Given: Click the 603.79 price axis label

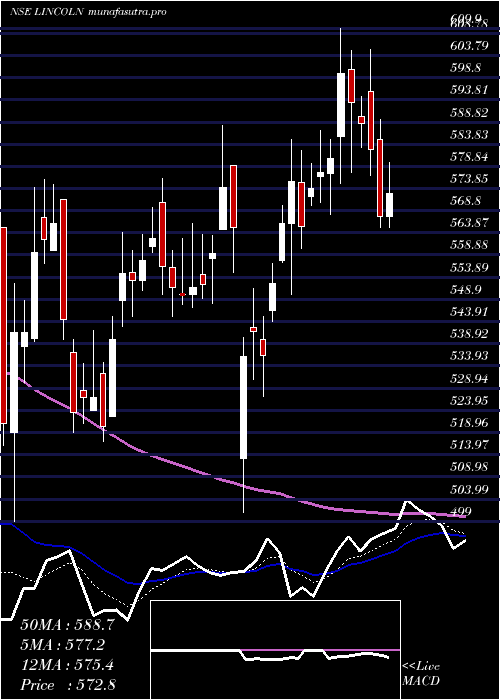Looking at the screenshot, I should tap(469, 45).
